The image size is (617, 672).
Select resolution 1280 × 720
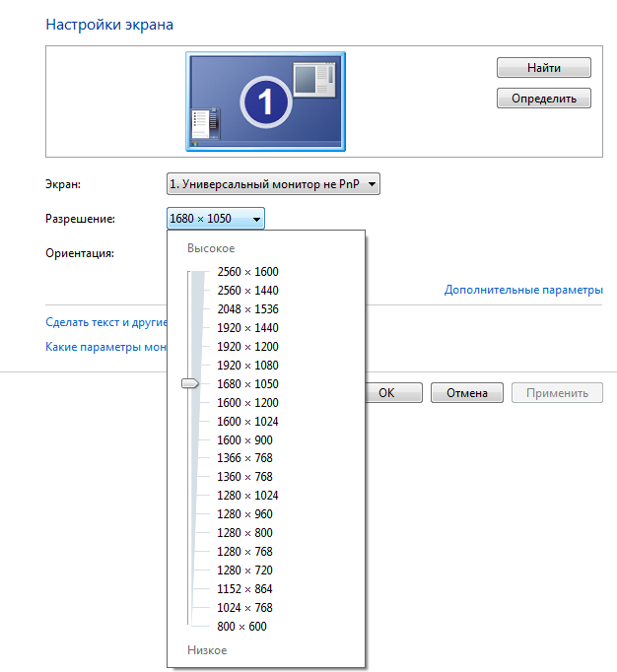pyautogui.click(x=244, y=571)
